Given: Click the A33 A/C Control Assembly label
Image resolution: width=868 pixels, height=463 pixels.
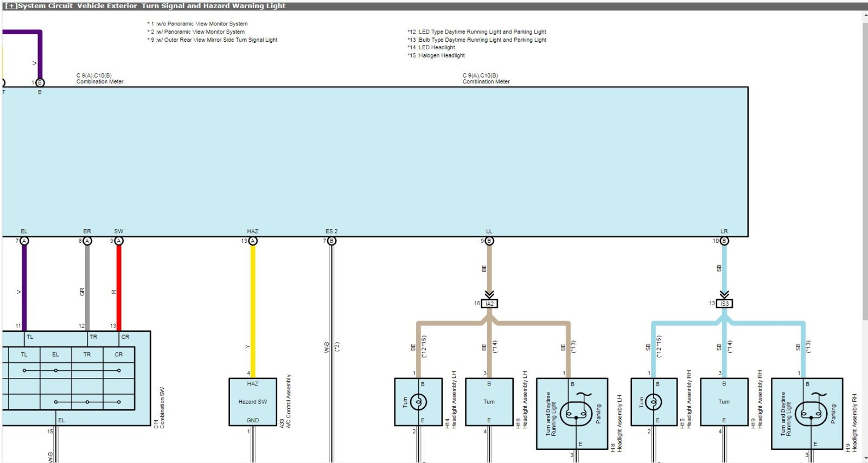Looking at the screenshot, I should coord(285,401).
